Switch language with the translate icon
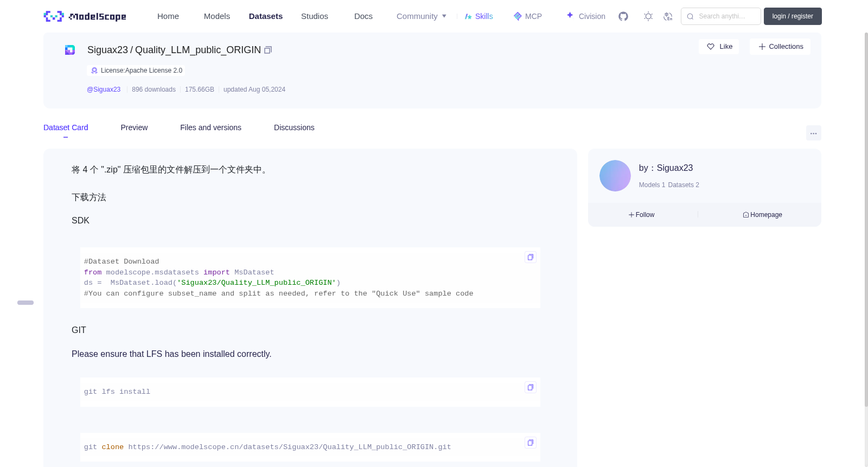 click(668, 16)
